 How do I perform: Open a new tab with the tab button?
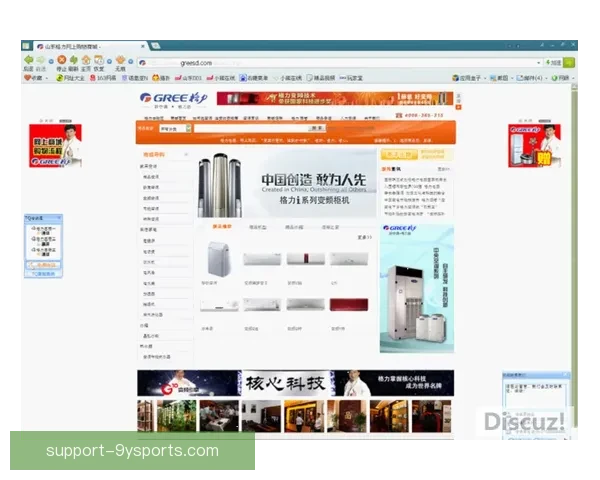155,46
